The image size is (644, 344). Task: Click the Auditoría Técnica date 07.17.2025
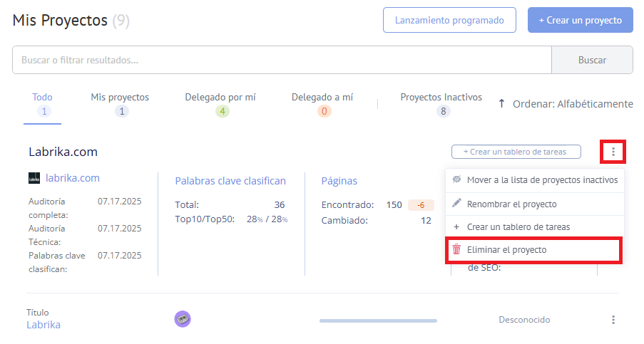[x=120, y=229]
